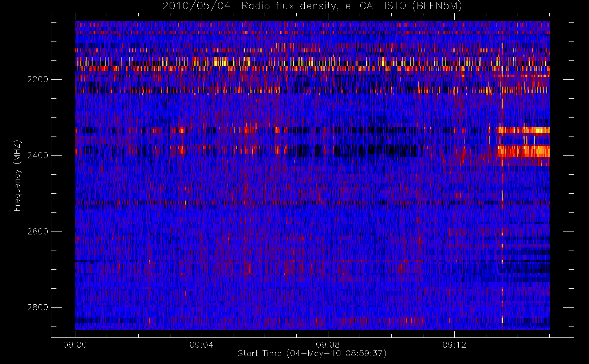Viewport: 589px width, 364px height.
Task: Click the plot title 'Radio flux density, e-CALLISTO (BLEN5M)'
Action: [x=352, y=6]
